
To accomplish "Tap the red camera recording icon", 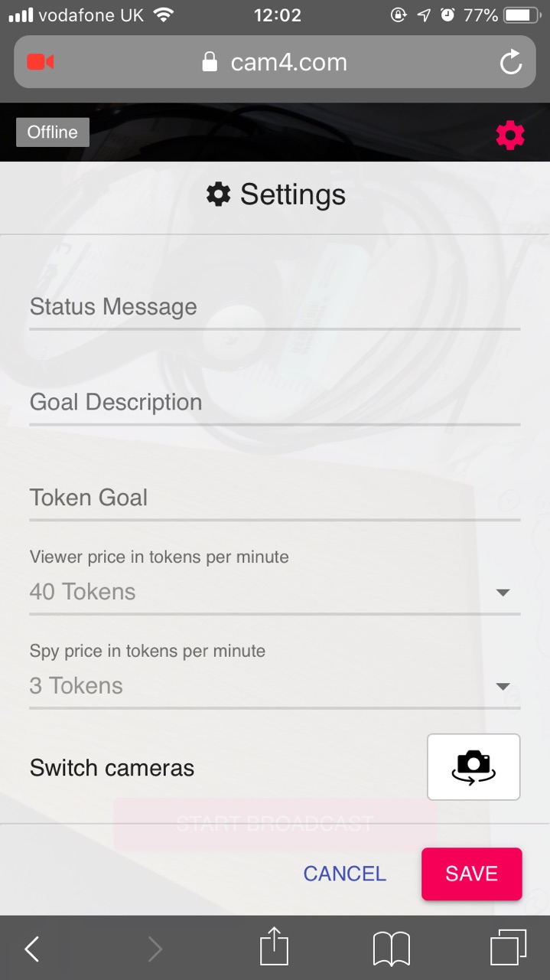I will point(40,62).
